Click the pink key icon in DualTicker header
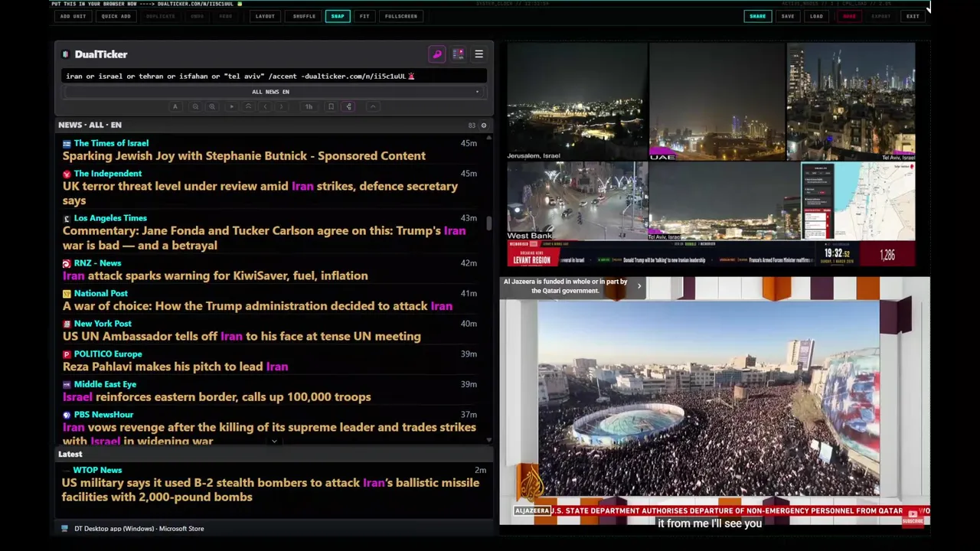This screenshot has height=551, width=980. pyautogui.click(x=437, y=54)
